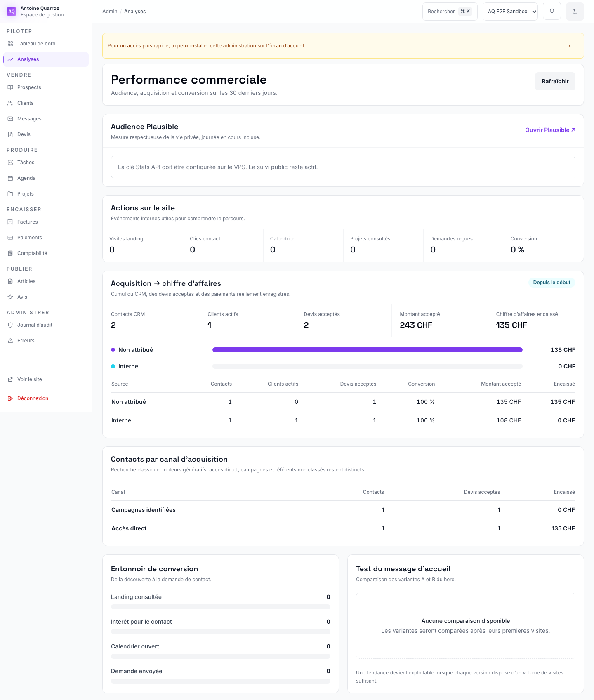Click the Interne cyan legend dot
Image resolution: width=594 pixels, height=700 pixels.
[x=113, y=366]
